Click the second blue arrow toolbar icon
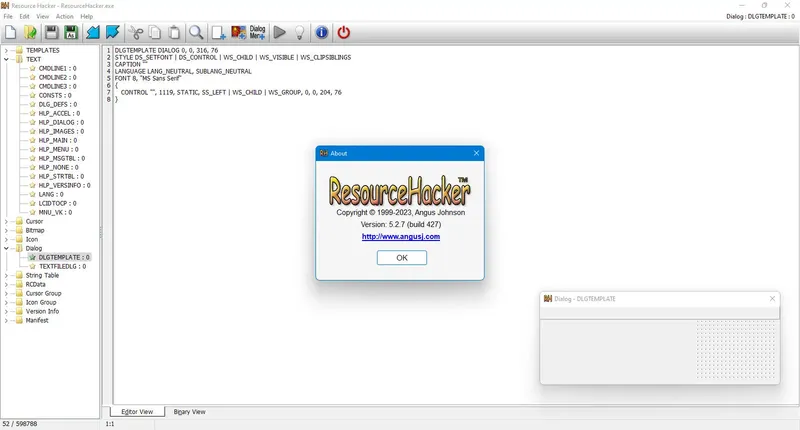Viewport: 800px width, 430px height. coord(113,33)
